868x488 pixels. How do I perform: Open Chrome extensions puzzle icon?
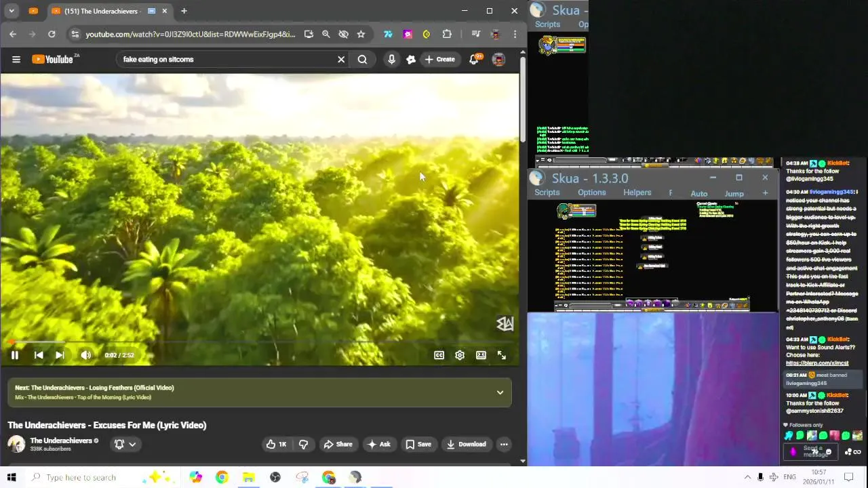pos(447,34)
